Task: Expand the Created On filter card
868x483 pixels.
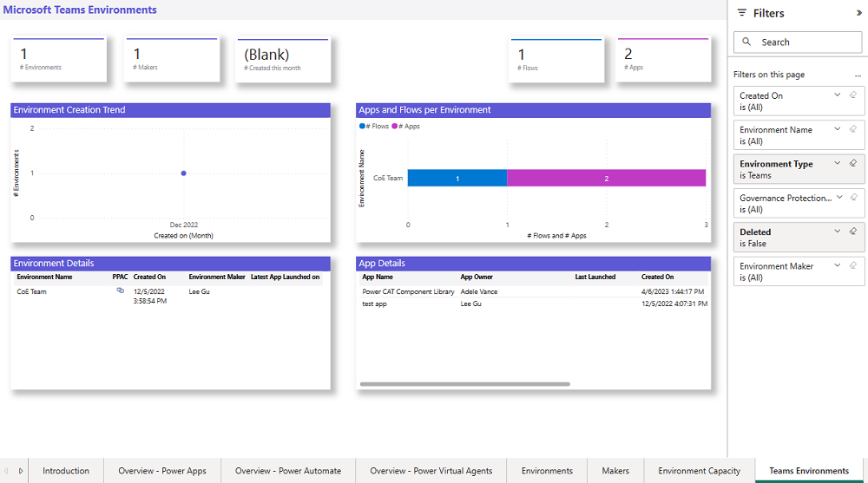Action: click(x=837, y=95)
